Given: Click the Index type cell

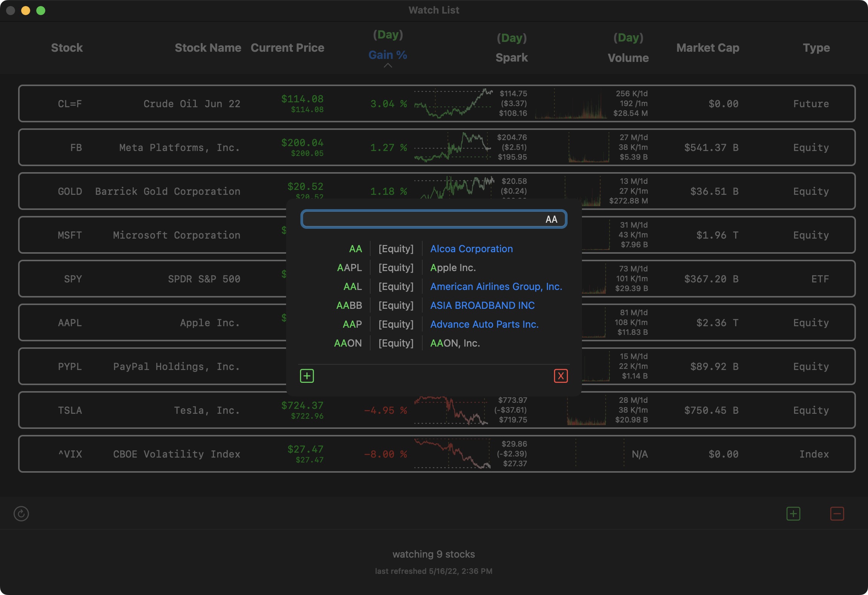Looking at the screenshot, I should [x=814, y=454].
